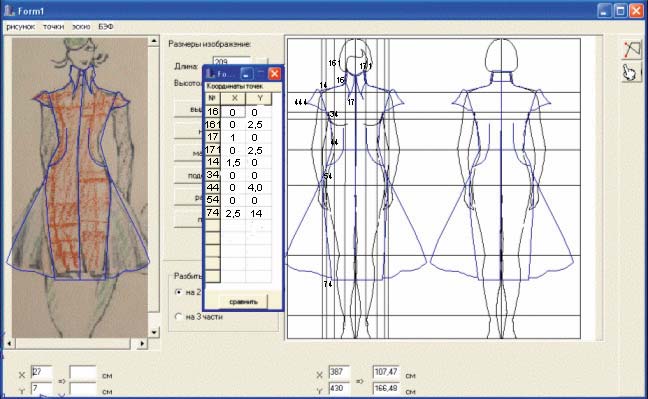Select the hand pointer tool icon
Viewport: 648px width, 399px height.
click(631, 72)
